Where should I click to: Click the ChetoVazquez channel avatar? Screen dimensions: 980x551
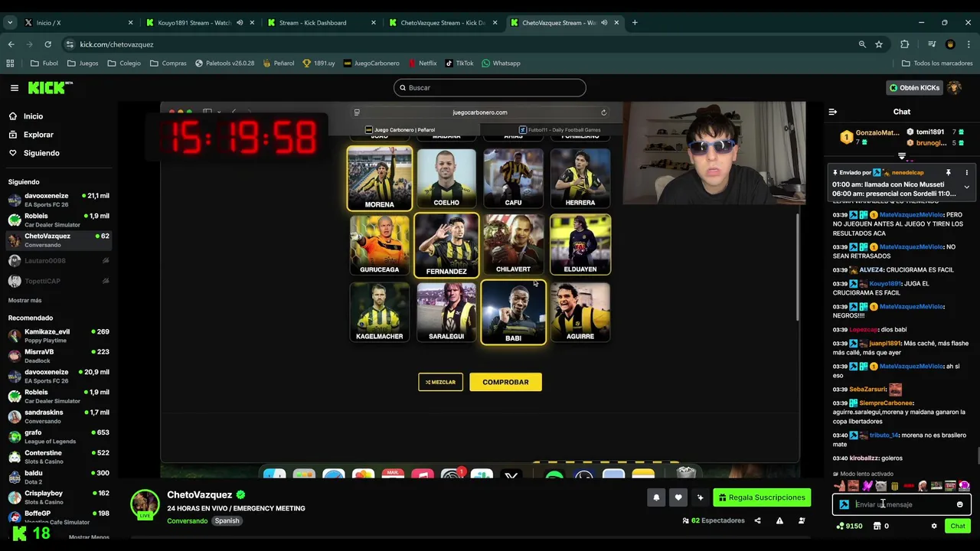(145, 504)
